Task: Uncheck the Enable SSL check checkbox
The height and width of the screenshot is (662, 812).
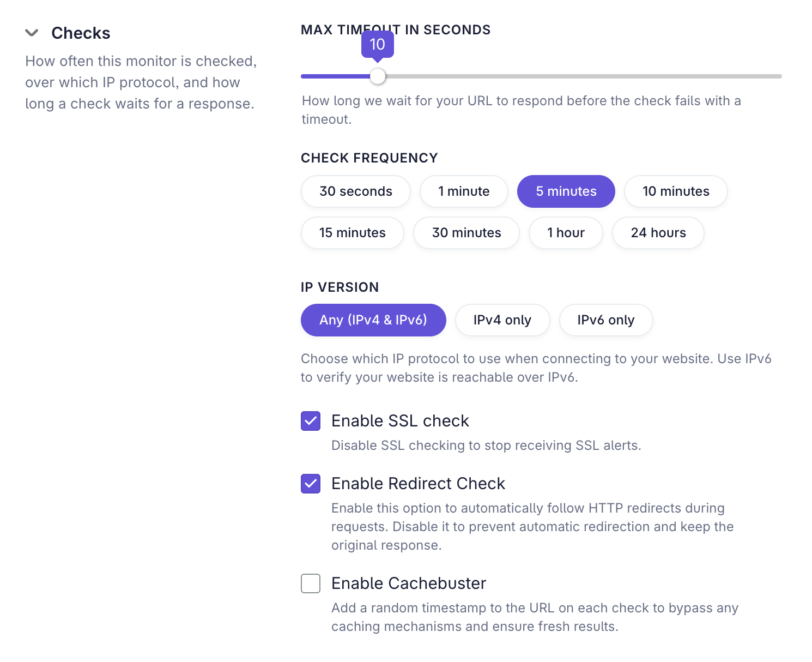Action: pyautogui.click(x=311, y=421)
